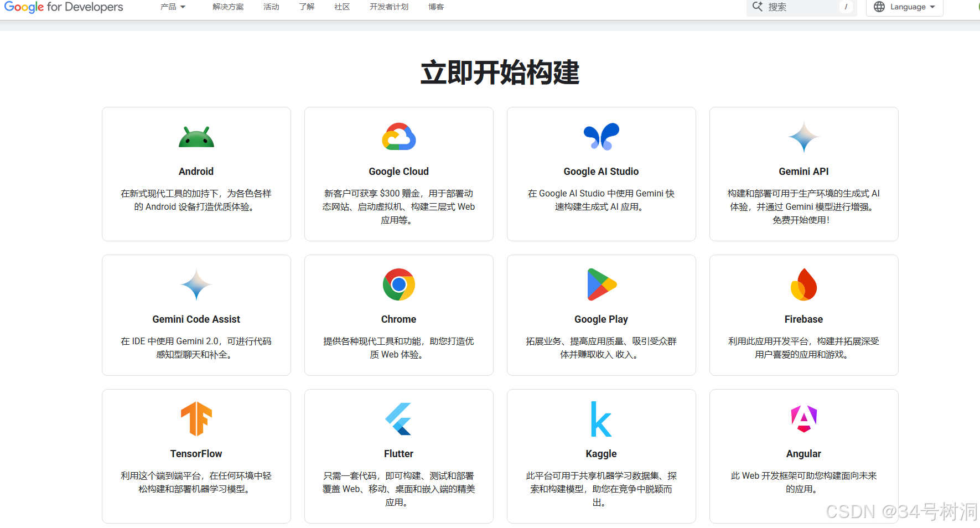Viewport: 980px width, 528px height.
Task: Click the Google Cloud $300 赠金 description
Action: 399,207
